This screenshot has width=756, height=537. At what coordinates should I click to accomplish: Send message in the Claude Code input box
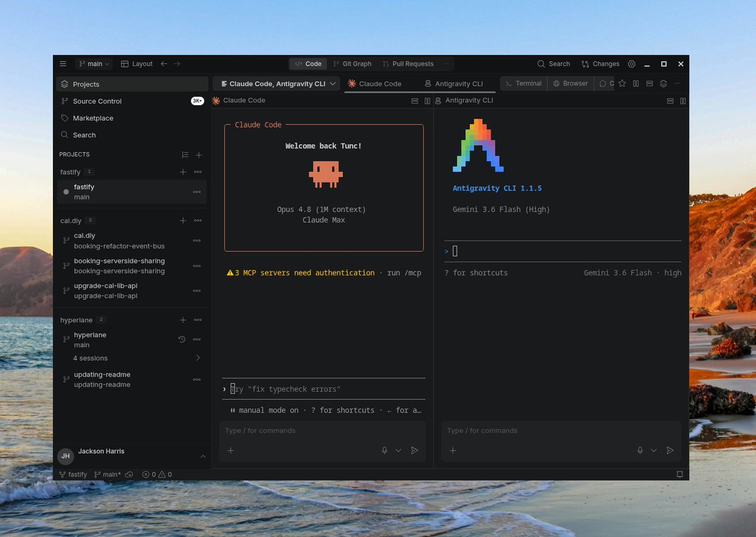(414, 450)
